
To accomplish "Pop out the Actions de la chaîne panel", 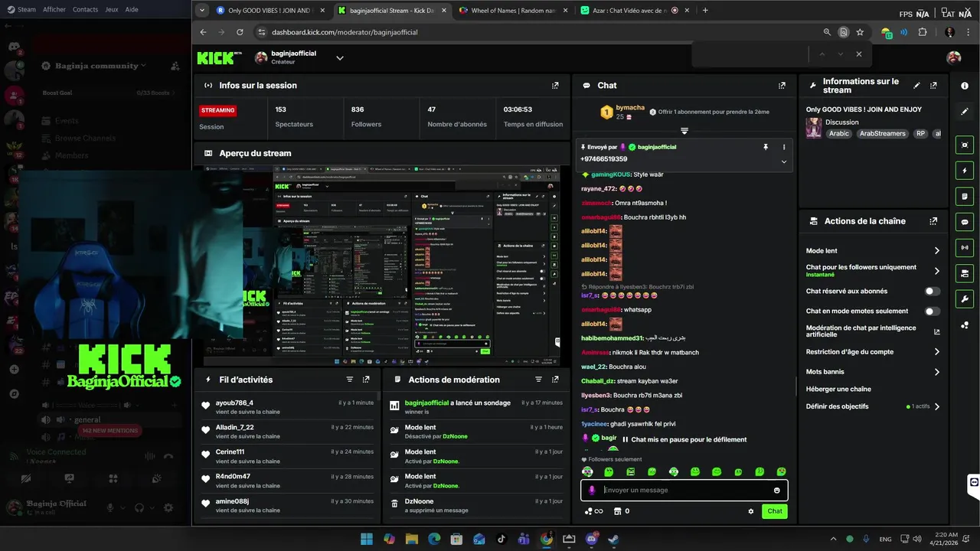I will pos(933,221).
